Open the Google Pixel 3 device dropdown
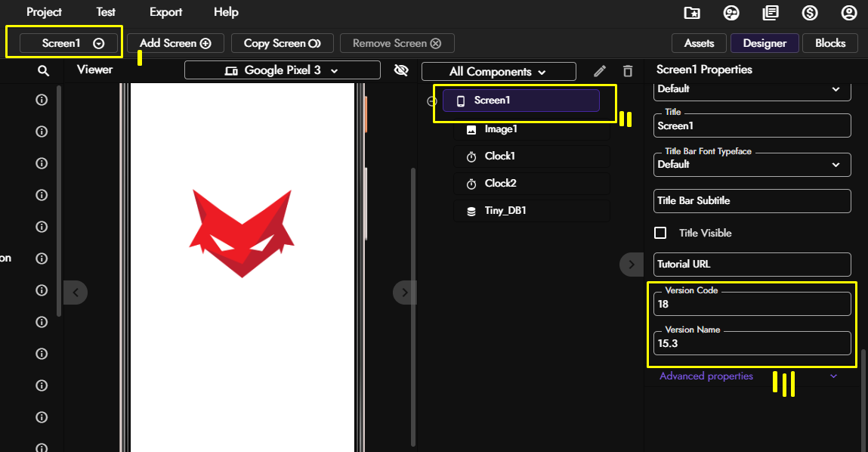The width and height of the screenshot is (868, 452). pyautogui.click(x=283, y=70)
